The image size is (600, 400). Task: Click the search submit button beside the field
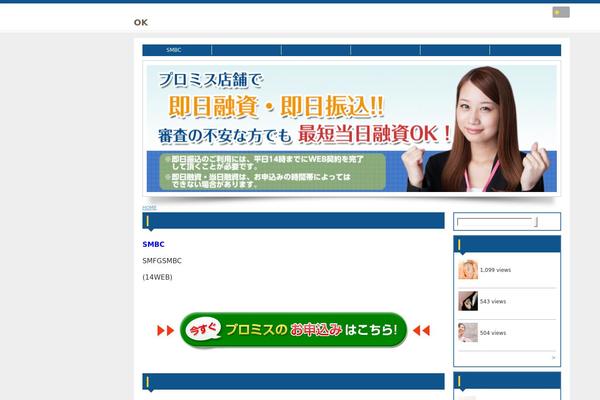[x=536, y=222]
